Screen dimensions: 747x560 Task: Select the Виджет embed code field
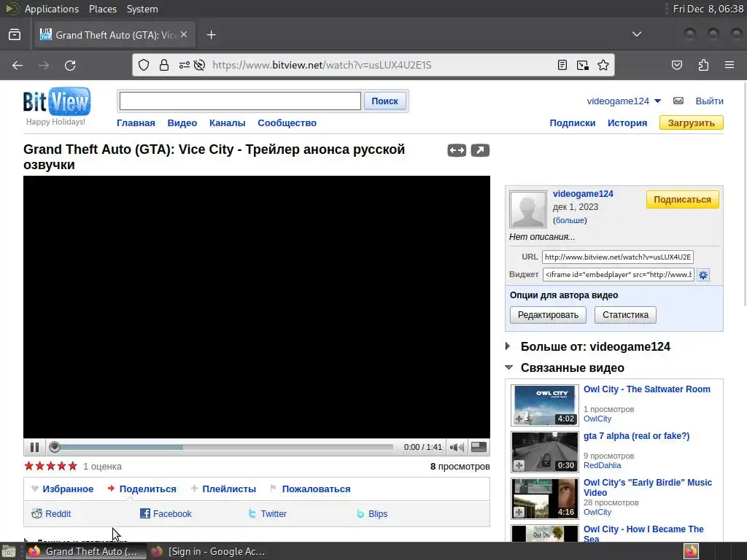pos(618,275)
